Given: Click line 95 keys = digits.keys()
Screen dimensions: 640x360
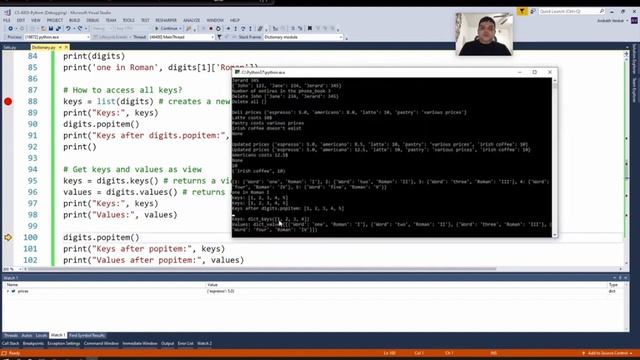Looking at the screenshot, I should pos(112,180).
